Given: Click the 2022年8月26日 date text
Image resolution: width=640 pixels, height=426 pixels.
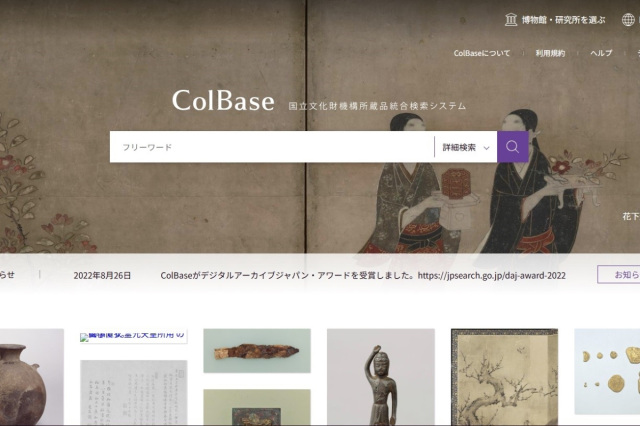Looking at the screenshot, I should tap(102, 275).
